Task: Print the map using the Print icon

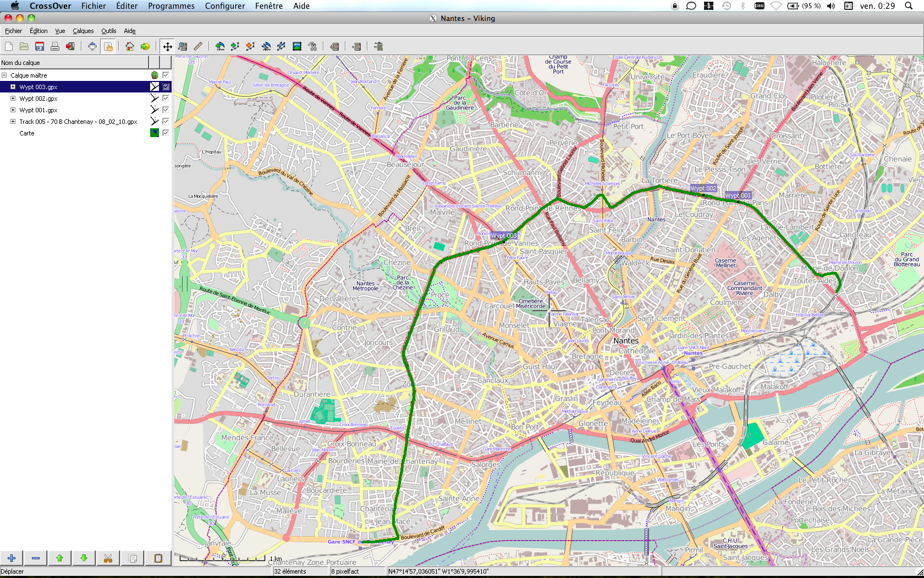Action: (x=54, y=46)
